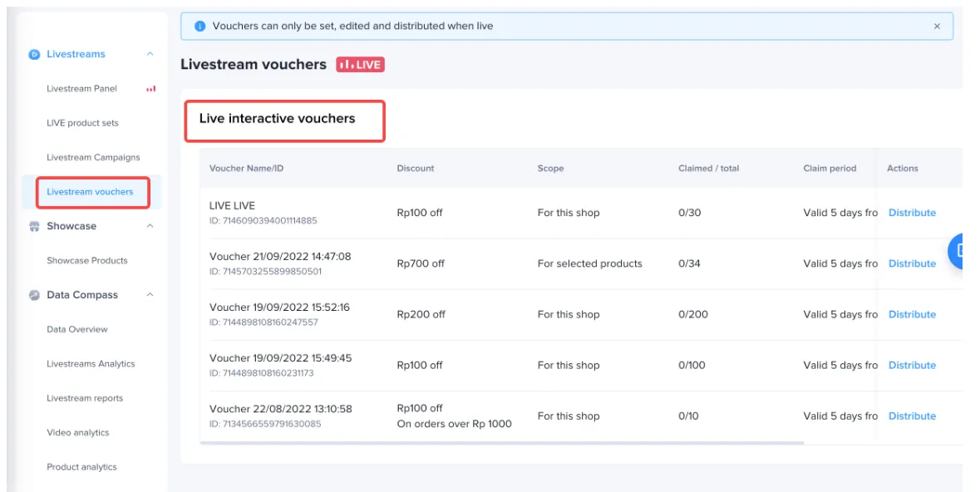Click the Data Compass icon in sidebar
This screenshot has width=980, height=492.
pos(34,295)
